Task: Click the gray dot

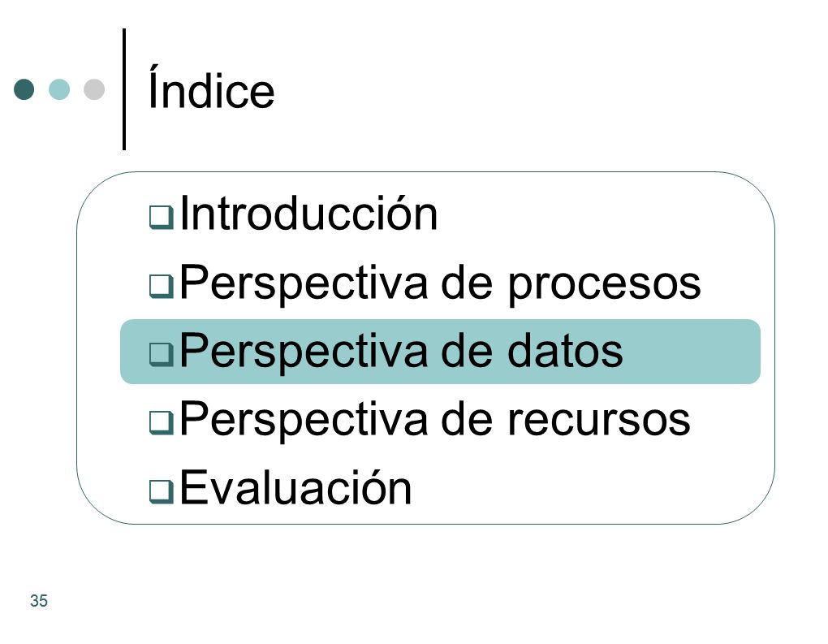Action: point(94,89)
